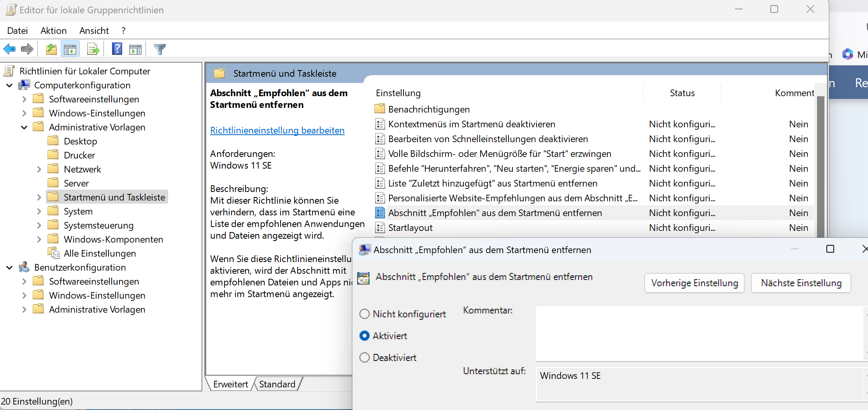Toggle the action pane toolbar icon

pyautogui.click(x=135, y=49)
